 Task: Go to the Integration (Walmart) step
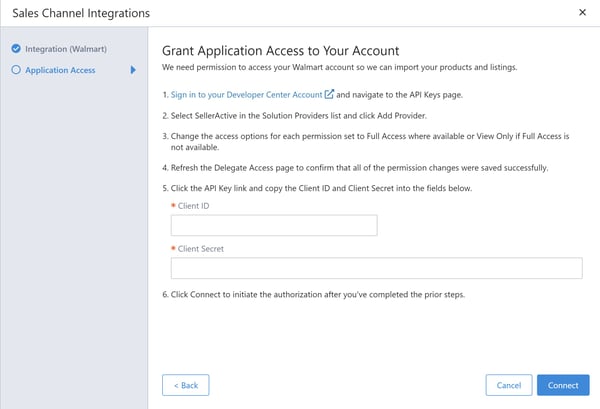(x=66, y=49)
